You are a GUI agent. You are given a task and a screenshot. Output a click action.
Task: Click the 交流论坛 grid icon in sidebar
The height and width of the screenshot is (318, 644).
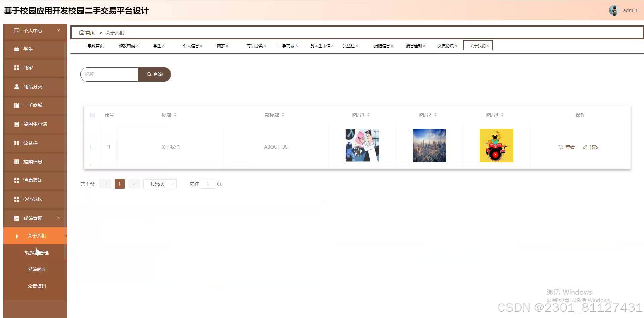17,199
